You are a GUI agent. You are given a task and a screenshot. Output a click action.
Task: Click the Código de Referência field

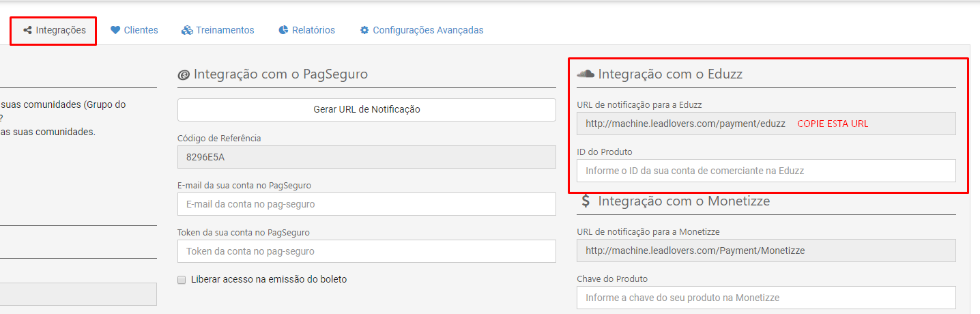tap(366, 157)
